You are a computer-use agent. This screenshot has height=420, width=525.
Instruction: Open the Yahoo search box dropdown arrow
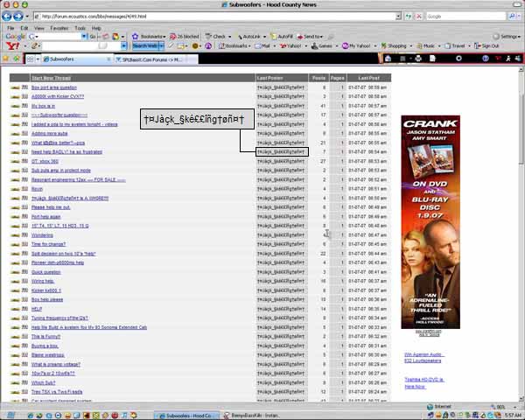coord(123,45)
